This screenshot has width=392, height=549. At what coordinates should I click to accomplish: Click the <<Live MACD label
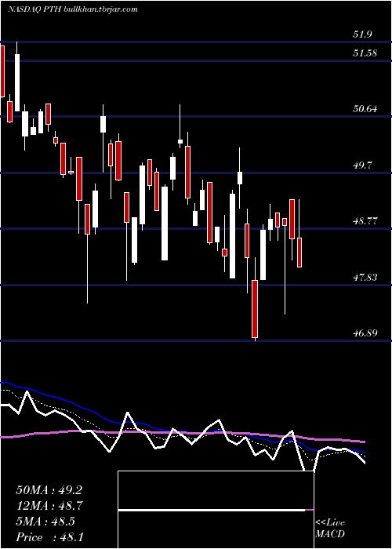point(330,528)
